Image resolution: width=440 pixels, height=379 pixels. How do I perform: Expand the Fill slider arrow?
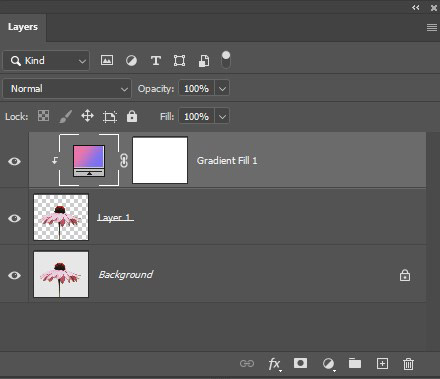(222, 117)
